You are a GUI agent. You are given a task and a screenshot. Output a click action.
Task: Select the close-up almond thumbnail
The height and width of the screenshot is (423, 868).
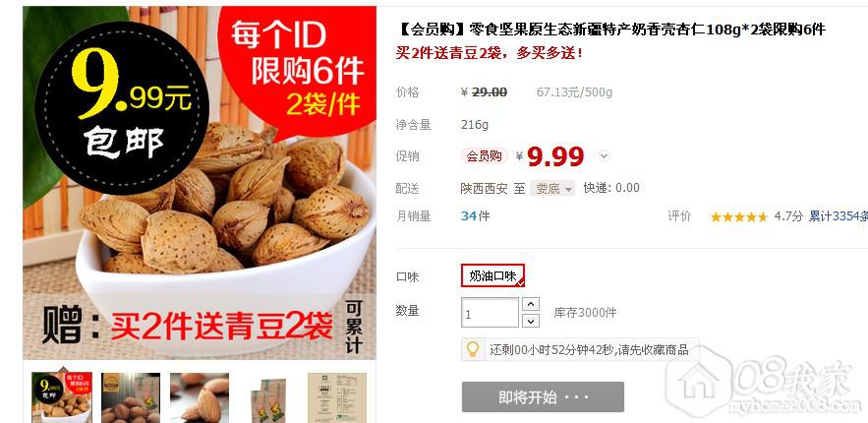200,398
